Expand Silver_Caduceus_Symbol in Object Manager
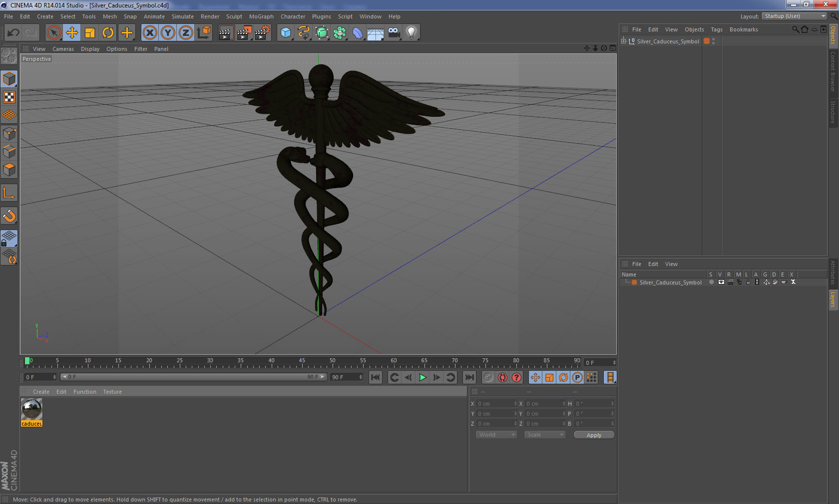The image size is (839, 504). 624,41
